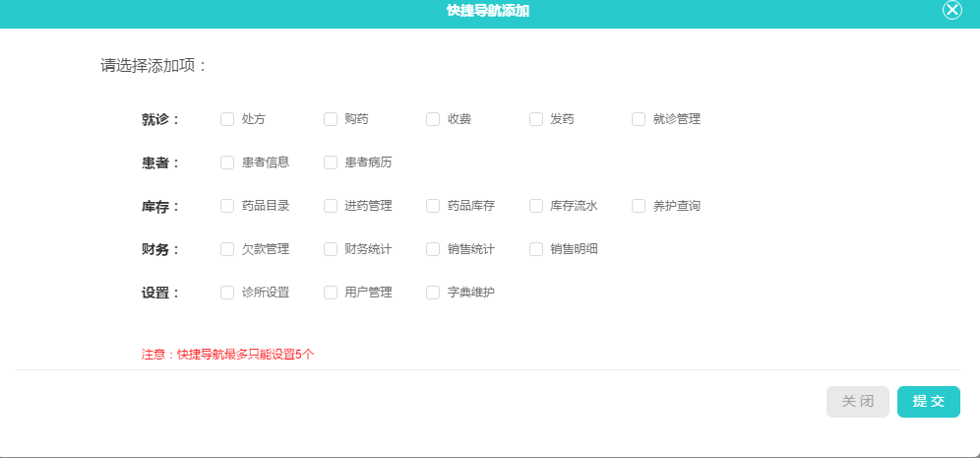This screenshot has height=458, width=980.
Task: Click the gray 关闭 button
Action: coord(858,402)
